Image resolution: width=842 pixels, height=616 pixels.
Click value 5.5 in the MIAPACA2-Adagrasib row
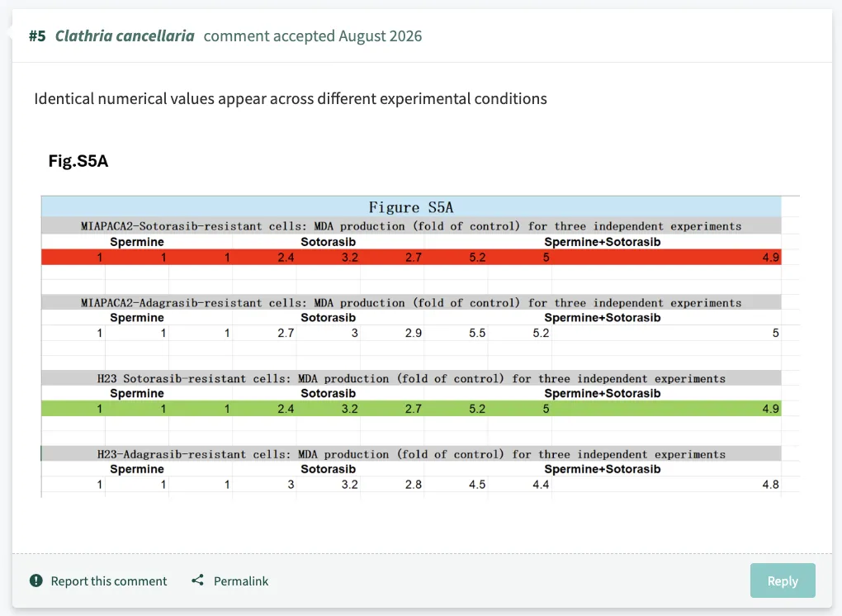pyautogui.click(x=477, y=333)
